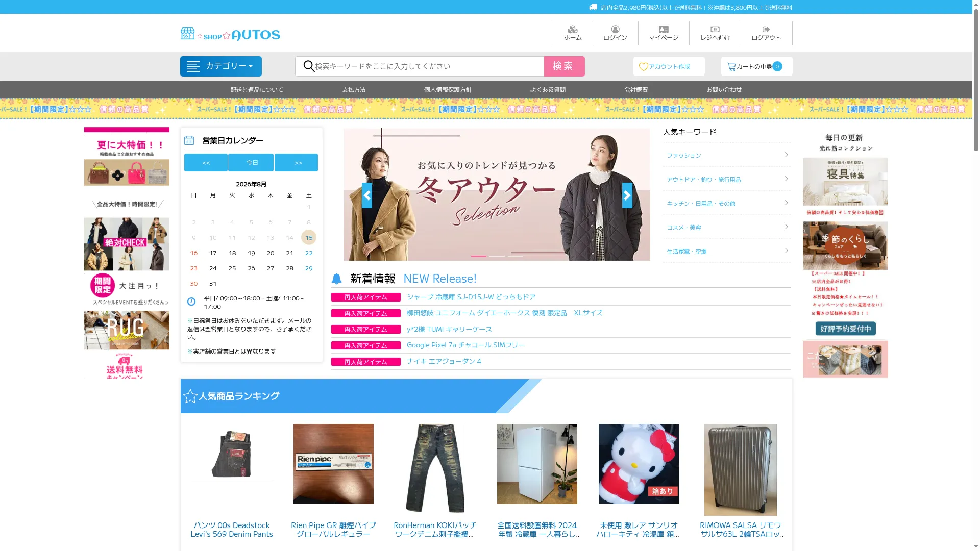The image size is (980, 551).
Task: Open Google Pixel 7a チャコール link
Action: [x=465, y=345]
